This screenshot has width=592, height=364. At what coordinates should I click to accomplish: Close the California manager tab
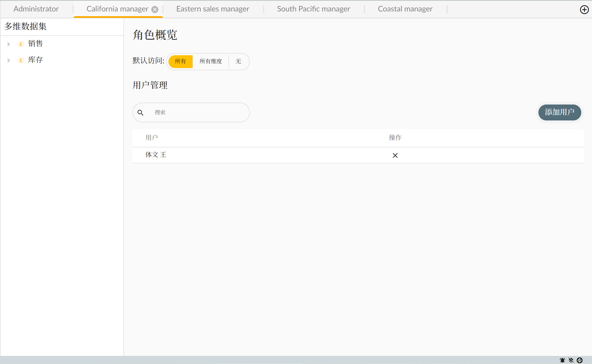click(155, 9)
